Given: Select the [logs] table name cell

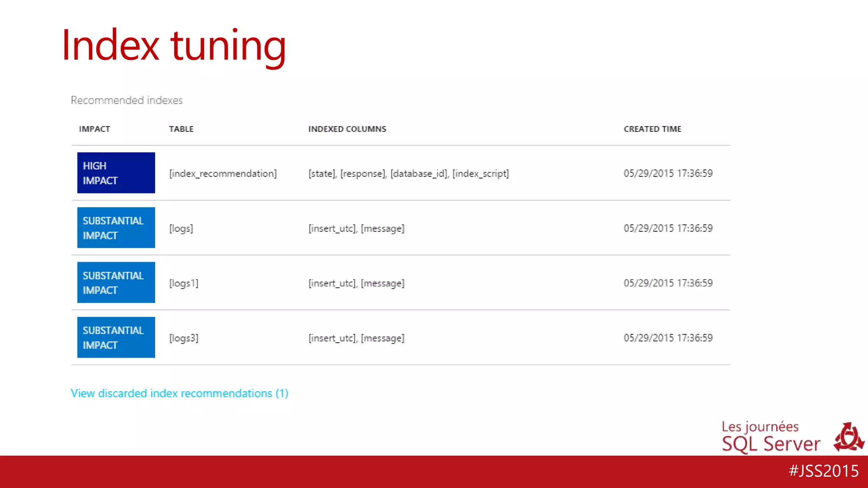Looking at the screenshot, I should coord(181,229).
